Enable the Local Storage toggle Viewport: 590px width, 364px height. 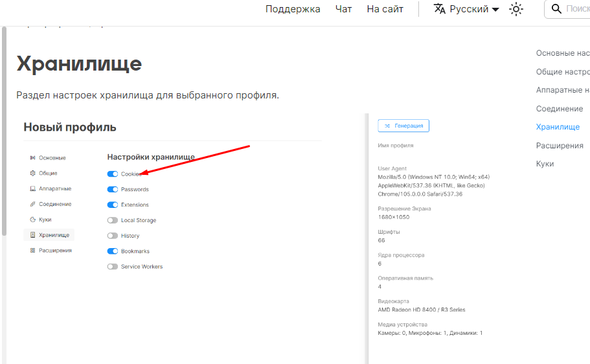pyautogui.click(x=113, y=220)
